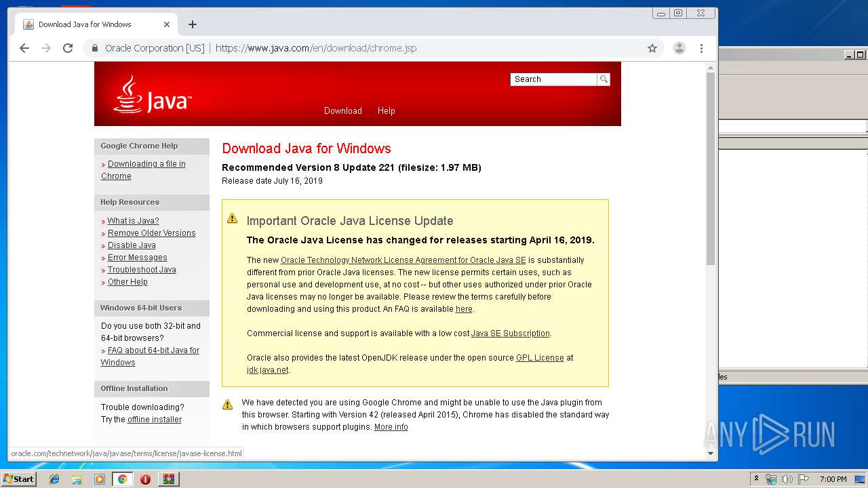
Task: Click the vertical scrollbar thumb
Action: 711,169
